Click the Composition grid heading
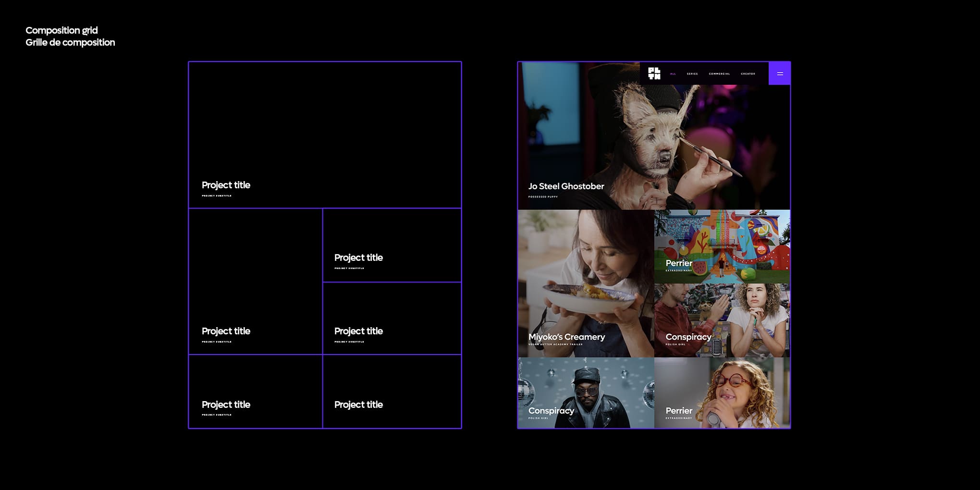 [61, 30]
